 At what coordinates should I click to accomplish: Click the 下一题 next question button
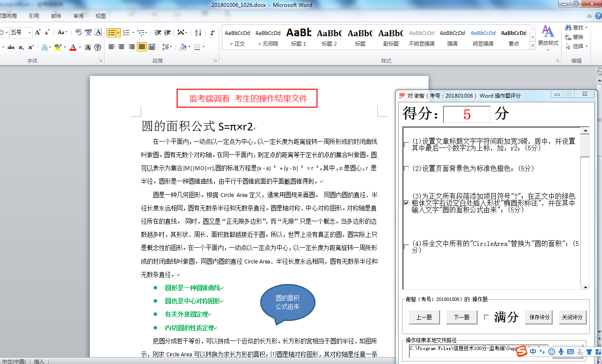pyautogui.click(x=462, y=317)
